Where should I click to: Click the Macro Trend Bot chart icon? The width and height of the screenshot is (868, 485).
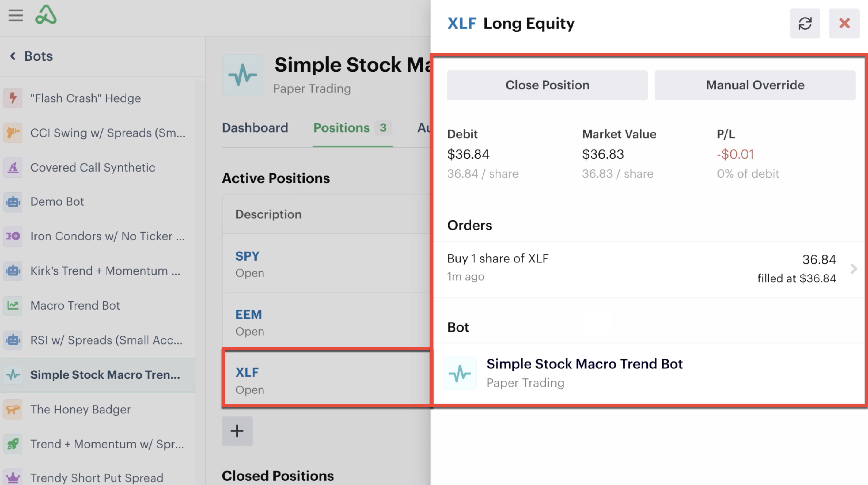pos(13,305)
